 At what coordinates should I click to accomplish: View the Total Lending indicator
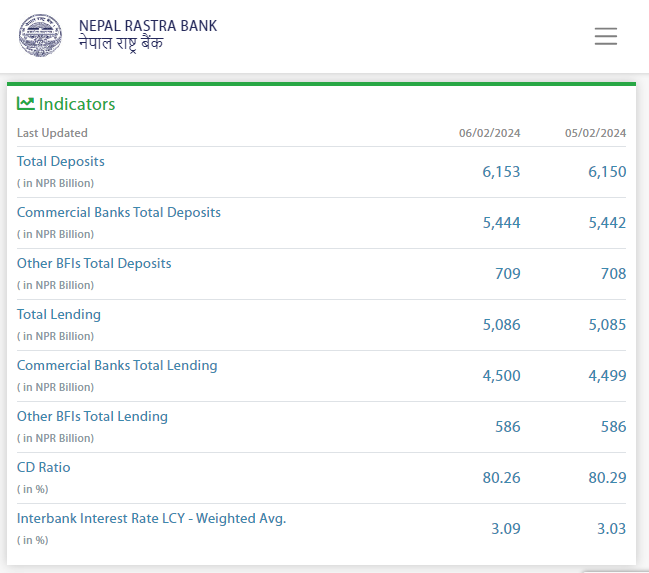[59, 314]
